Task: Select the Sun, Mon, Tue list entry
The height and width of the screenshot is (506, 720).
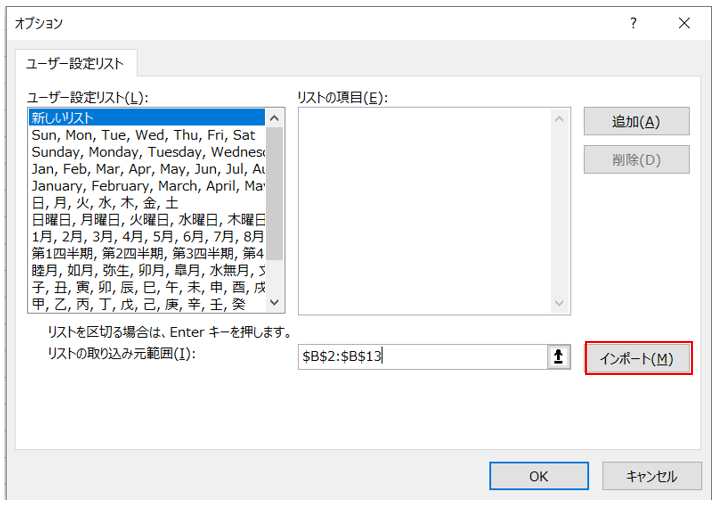Action: click(x=147, y=134)
